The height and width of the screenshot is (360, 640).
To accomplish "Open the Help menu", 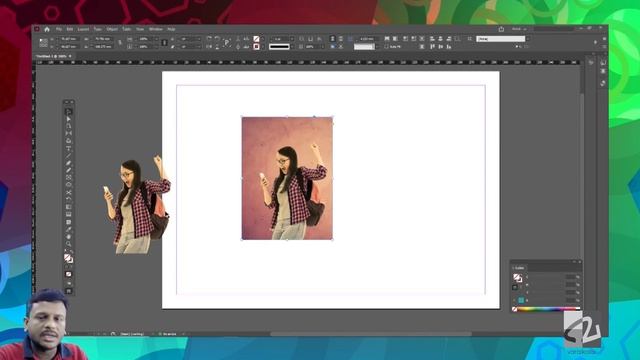I will tap(171, 29).
